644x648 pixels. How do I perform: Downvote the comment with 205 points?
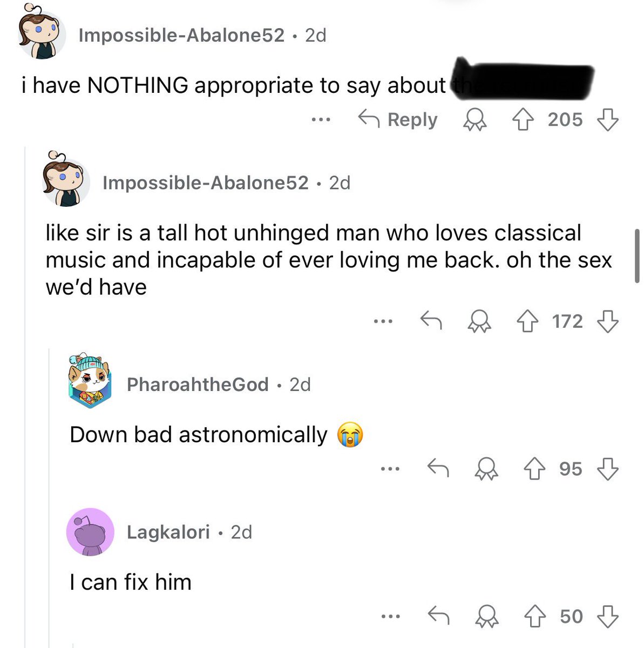607,119
